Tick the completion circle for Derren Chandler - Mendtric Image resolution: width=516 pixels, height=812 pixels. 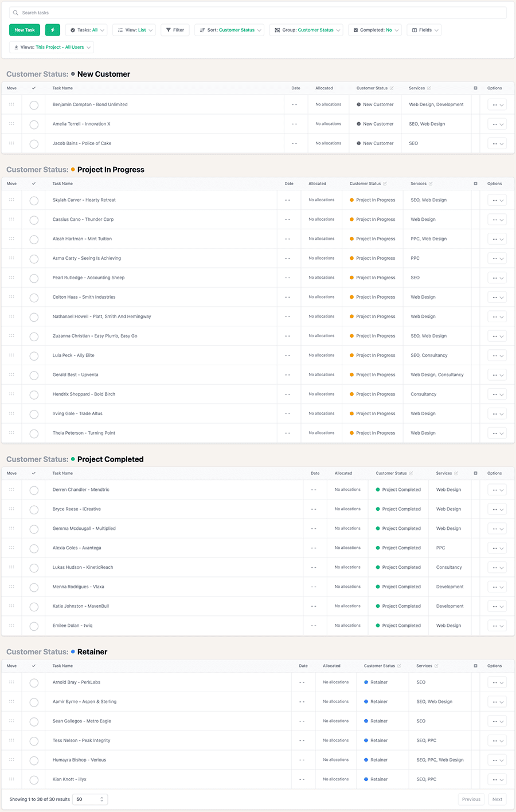pyautogui.click(x=34, y=490)
